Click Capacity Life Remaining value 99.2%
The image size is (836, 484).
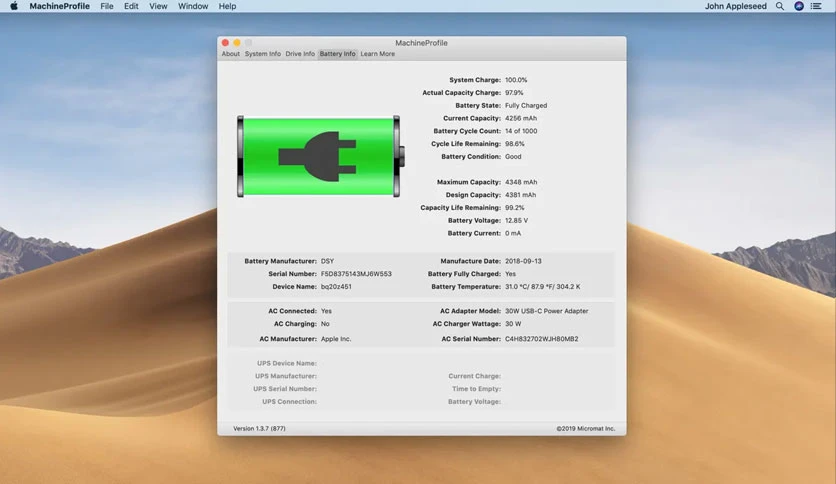click(515, 208)
